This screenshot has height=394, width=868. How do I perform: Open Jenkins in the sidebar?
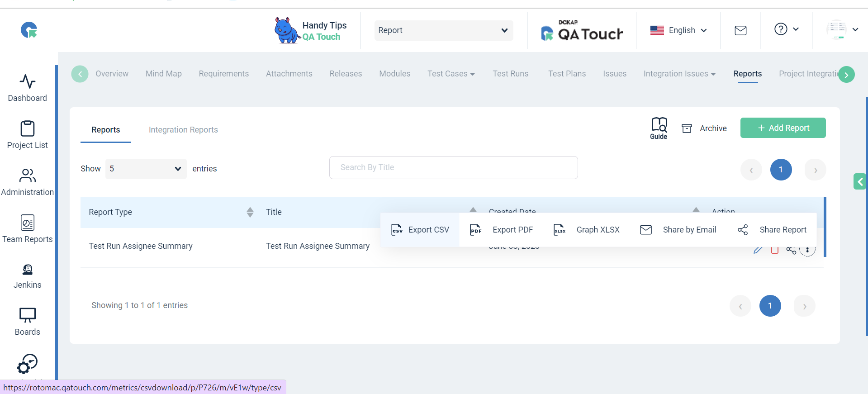[x=28, y=276]
